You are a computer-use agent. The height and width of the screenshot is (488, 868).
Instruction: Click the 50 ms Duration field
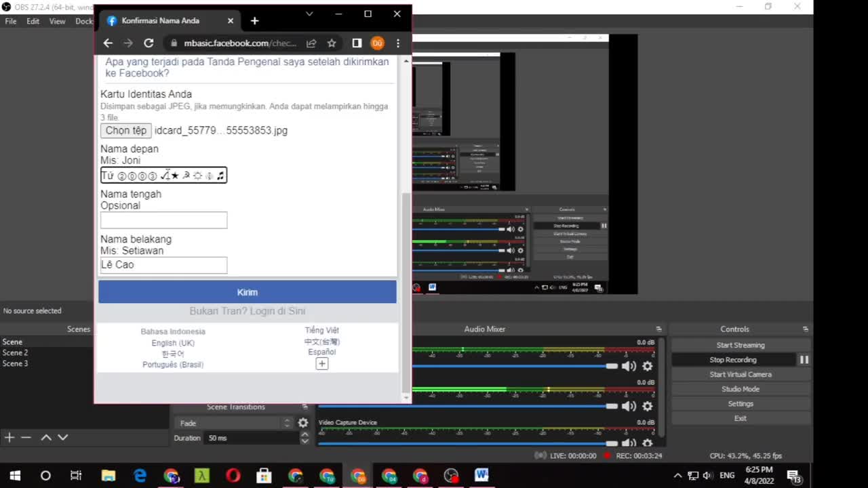point(252,438)
